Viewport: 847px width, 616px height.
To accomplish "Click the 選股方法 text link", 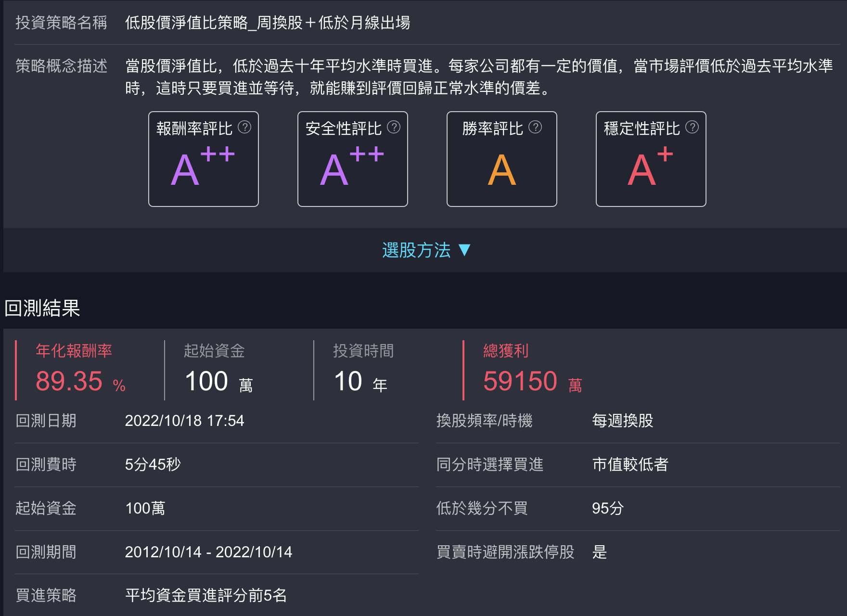I will point(416,250).
